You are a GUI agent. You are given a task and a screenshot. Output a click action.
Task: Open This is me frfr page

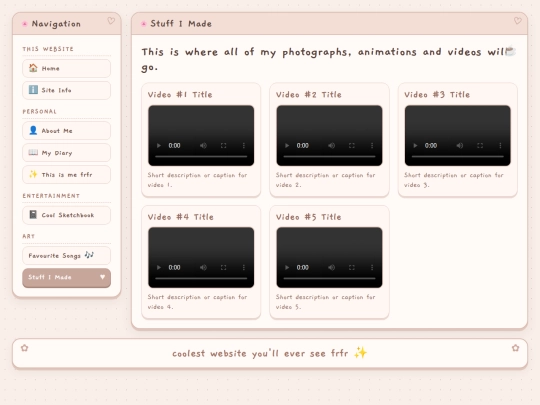66,175
